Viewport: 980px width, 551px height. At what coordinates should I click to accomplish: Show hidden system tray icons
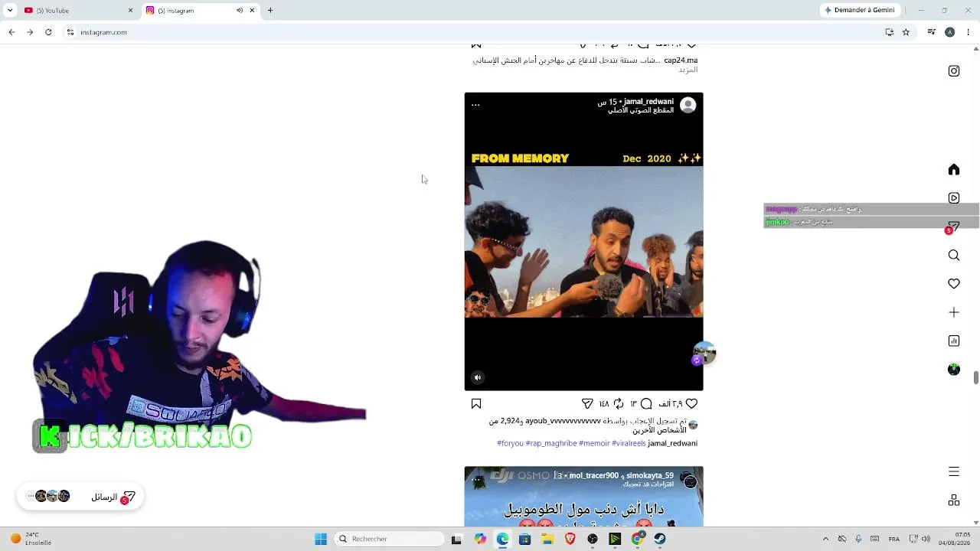pos(825,539)
